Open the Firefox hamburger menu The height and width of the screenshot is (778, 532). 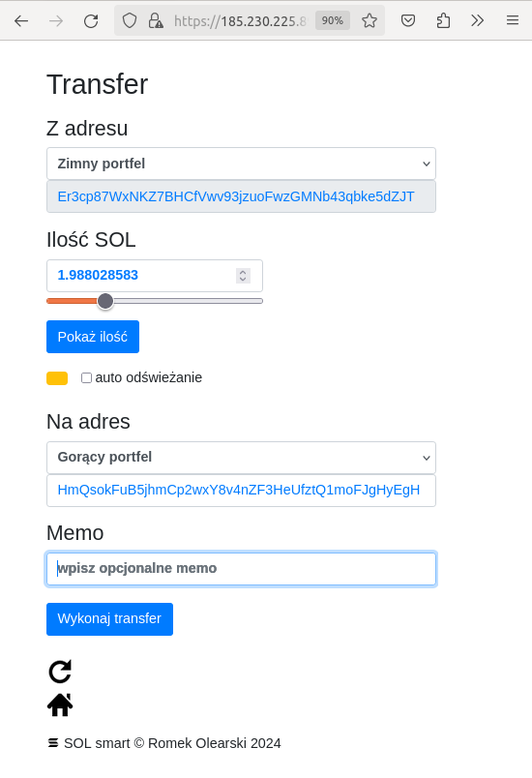click(513, 21)
